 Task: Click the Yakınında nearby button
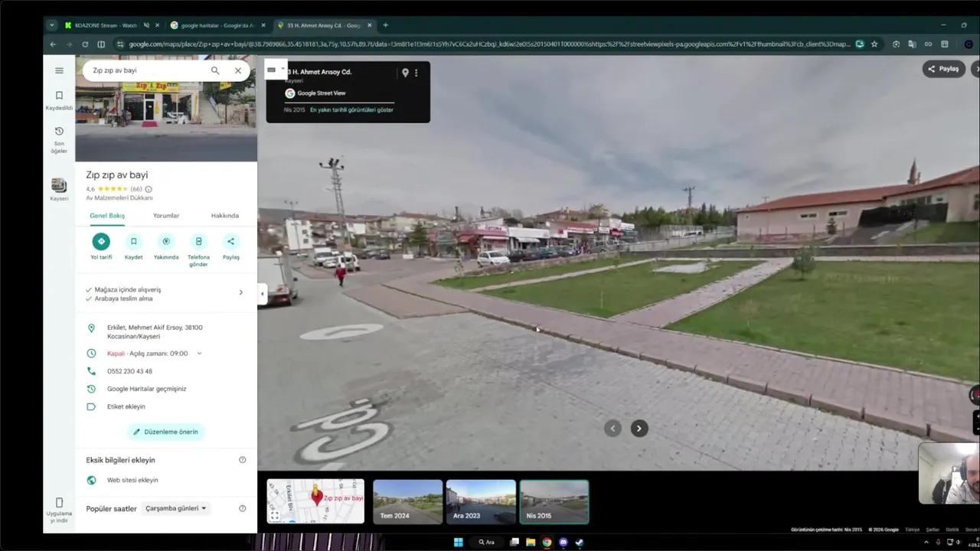166,247
